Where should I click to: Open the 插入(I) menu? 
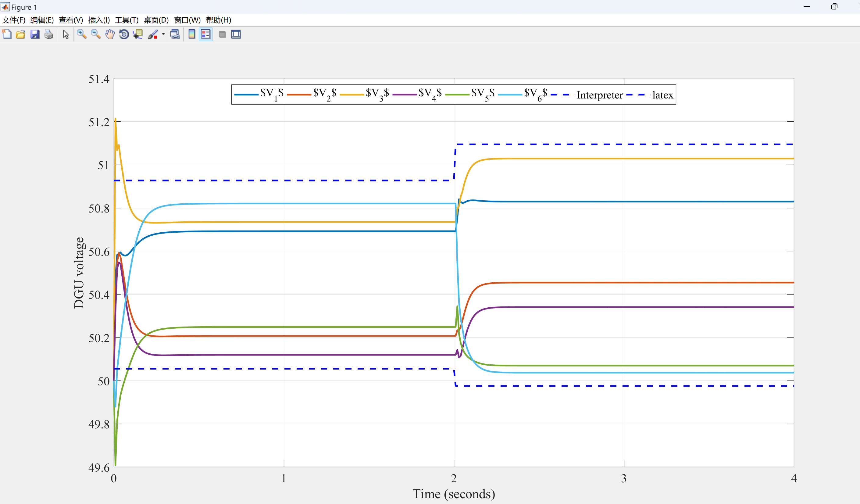[x=99, y=20]
